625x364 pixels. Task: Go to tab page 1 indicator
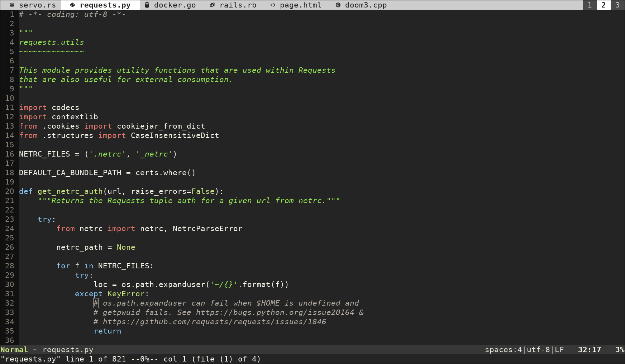click(x=590, y=5)
